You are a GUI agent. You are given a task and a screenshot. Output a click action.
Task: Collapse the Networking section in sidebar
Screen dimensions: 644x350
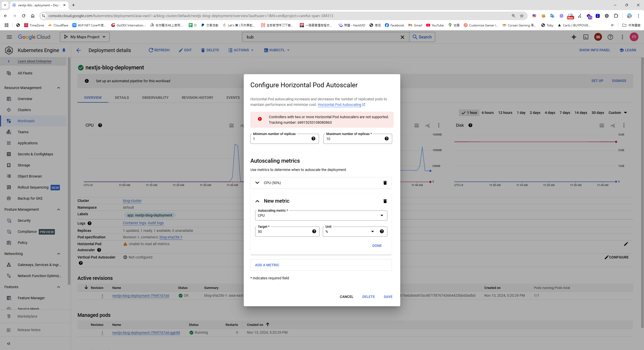pos(58,253)
